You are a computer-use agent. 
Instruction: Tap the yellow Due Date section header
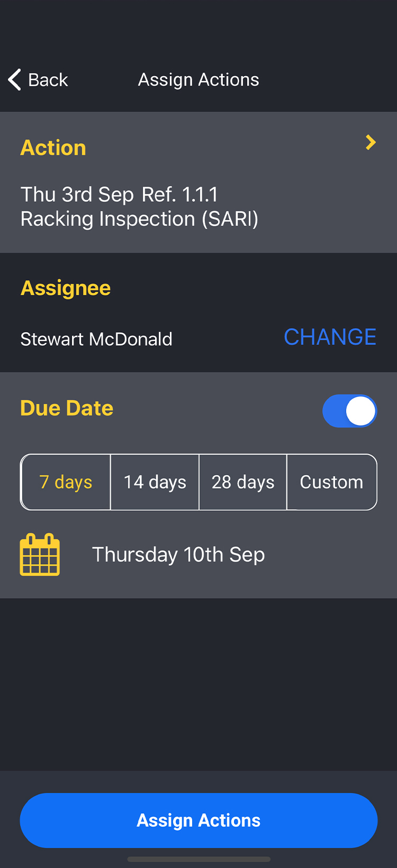[67, 408]
